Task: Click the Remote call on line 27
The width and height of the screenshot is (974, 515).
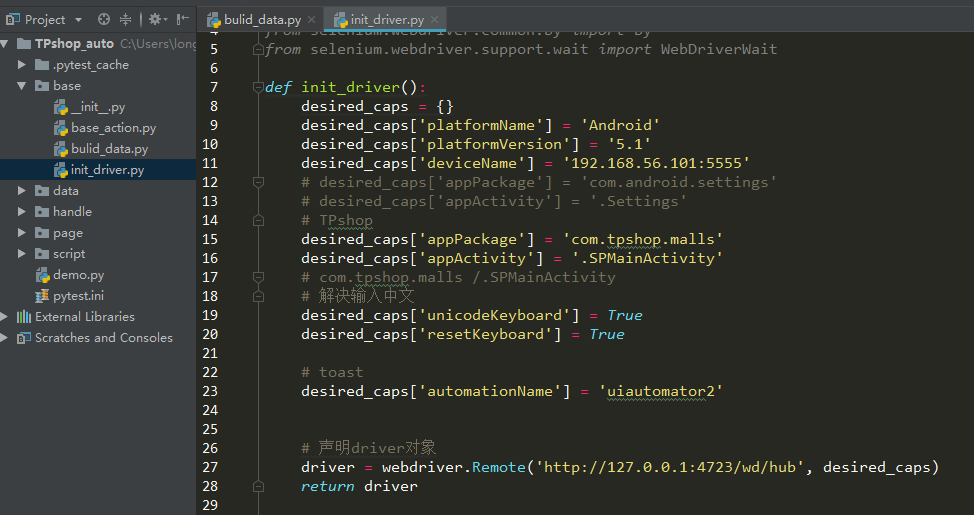Action: [498, 467]
